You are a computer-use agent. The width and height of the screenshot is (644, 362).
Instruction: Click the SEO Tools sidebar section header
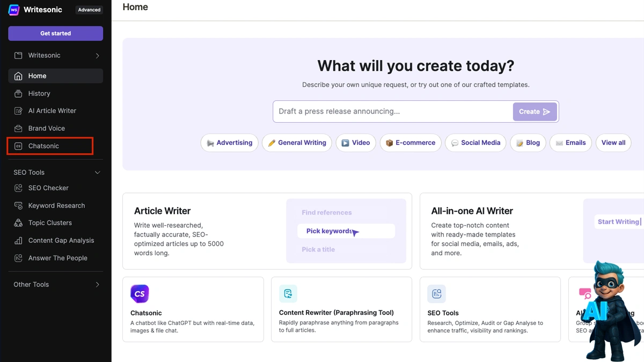(56, 173)
